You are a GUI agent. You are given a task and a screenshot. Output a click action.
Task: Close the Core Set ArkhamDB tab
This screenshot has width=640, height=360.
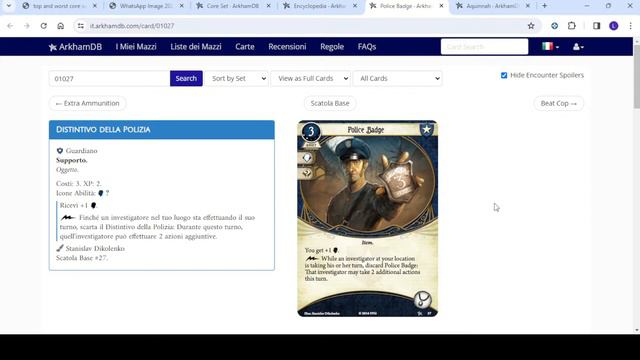268,6
